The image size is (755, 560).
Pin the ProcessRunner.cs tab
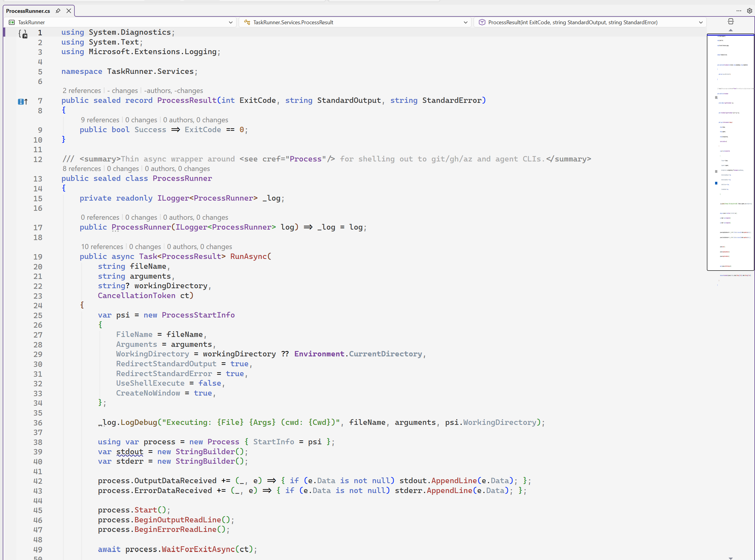pos(58,11)
